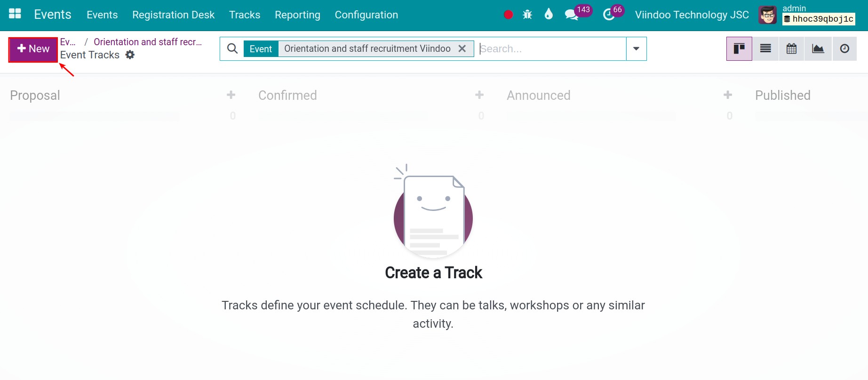Open the main apps grid menu
The height and width of the screenshot is (380, 868).
15,14
